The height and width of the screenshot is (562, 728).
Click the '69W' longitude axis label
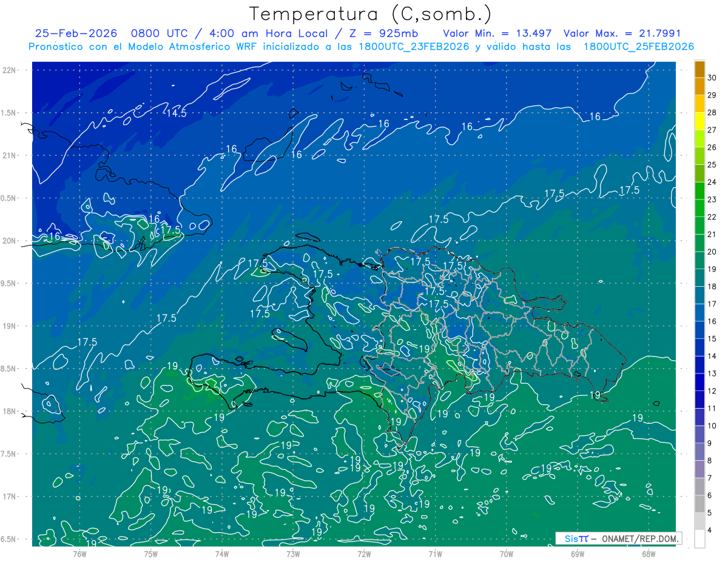[577, 554]
